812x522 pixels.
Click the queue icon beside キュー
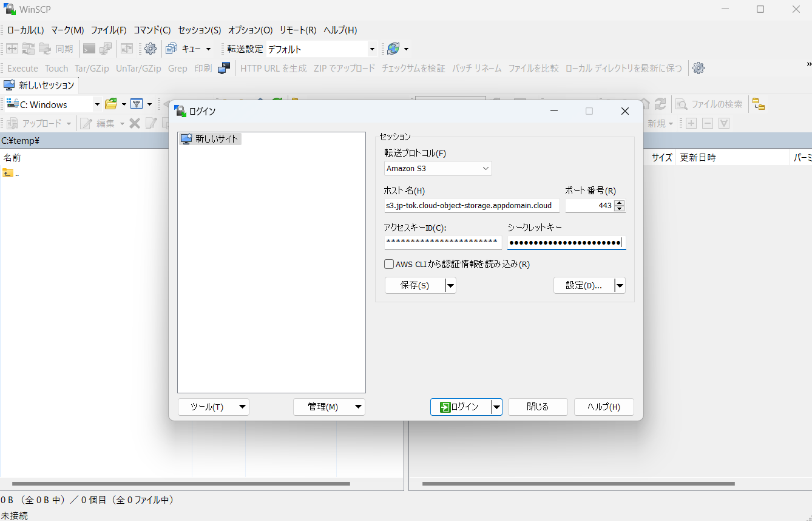click(x=171, y=49)
